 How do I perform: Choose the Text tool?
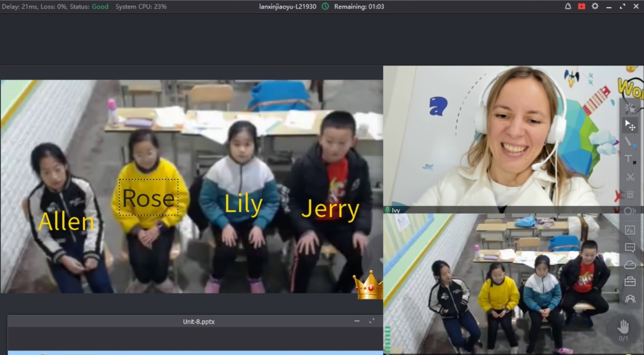[630, 159]
